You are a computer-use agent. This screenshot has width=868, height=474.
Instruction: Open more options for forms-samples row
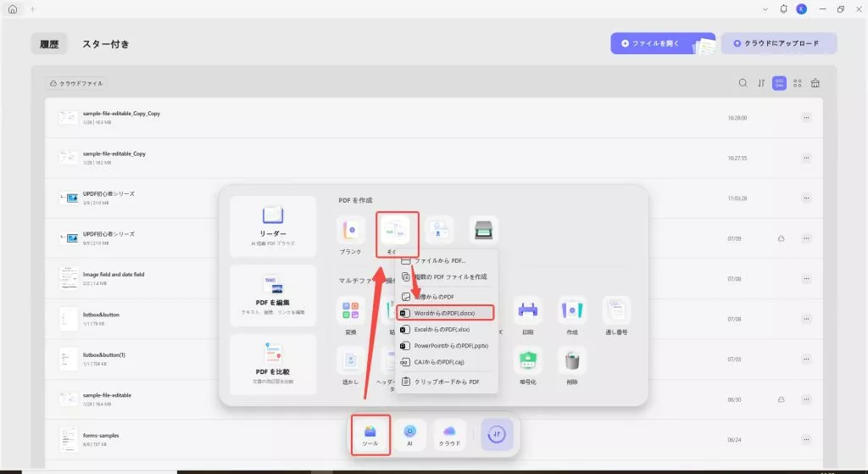coord(806,440)
